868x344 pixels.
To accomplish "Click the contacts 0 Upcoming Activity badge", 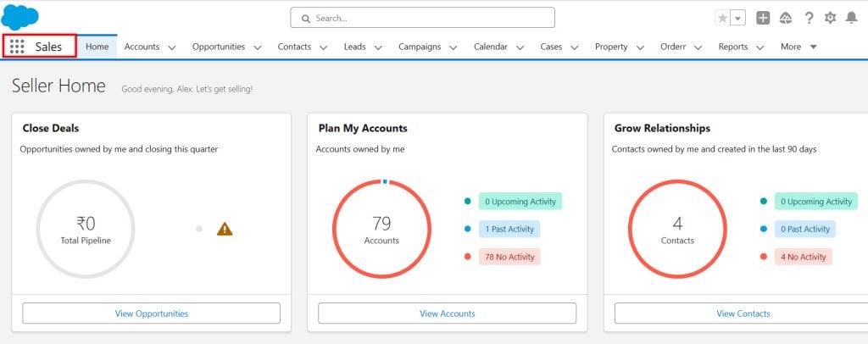I will 816,202.
